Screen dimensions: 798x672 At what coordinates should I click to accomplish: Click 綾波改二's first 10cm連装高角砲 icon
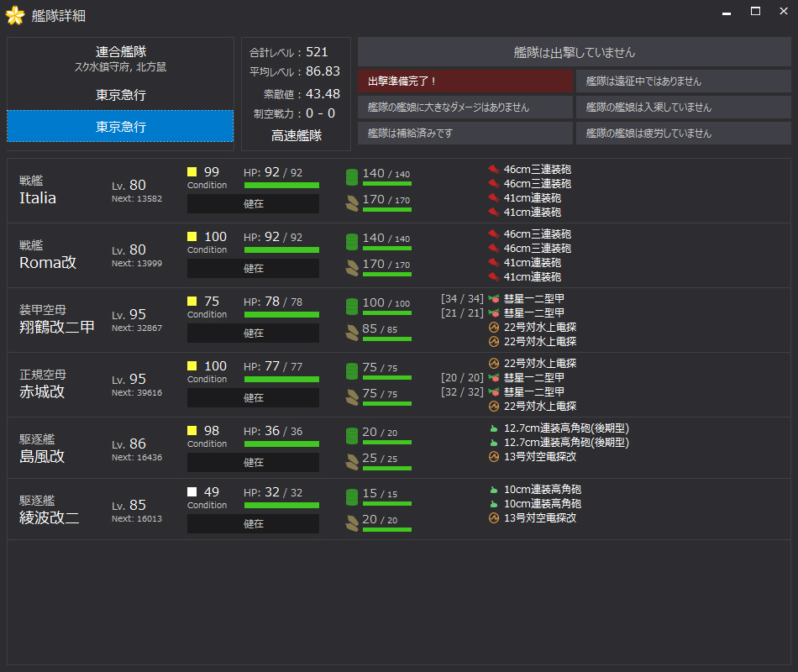494,489
